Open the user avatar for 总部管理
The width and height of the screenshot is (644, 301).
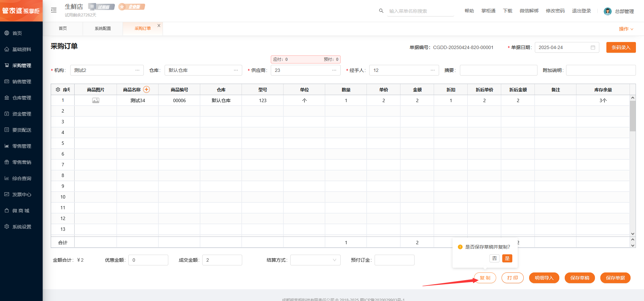pyautogui.click(x=607, y=11)
